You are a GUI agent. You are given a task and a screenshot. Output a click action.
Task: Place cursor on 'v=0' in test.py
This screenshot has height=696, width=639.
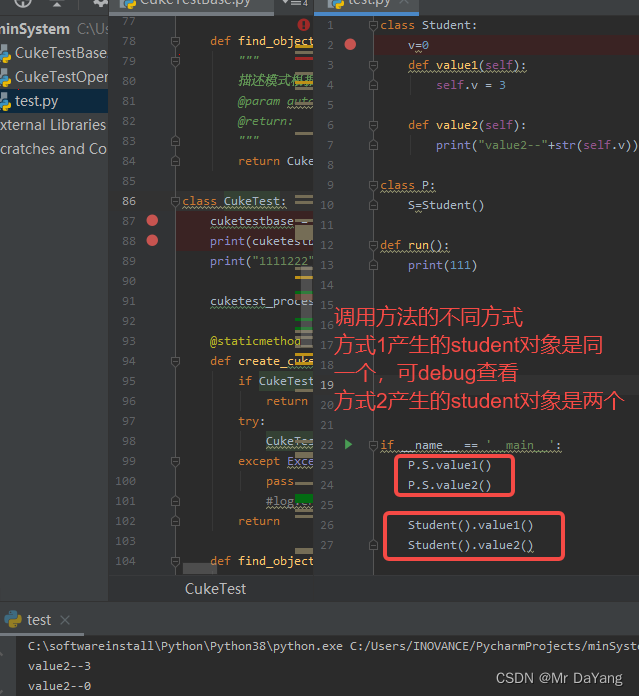418,45
